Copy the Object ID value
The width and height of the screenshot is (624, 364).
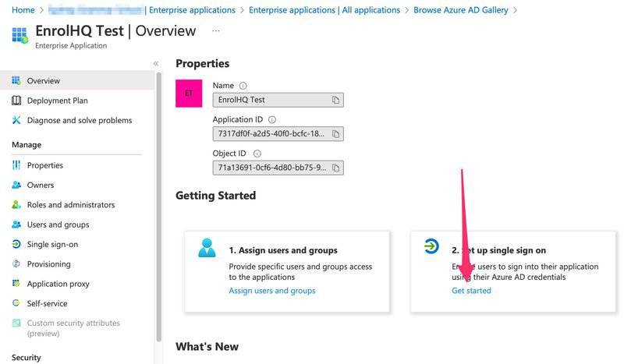click(336, 168)
